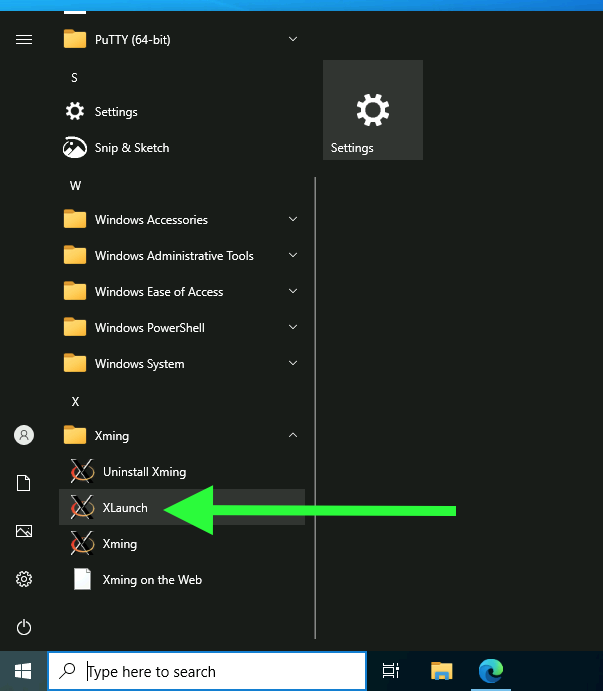Click the Power icon in Start sidebar
Viewport: 603px width, 691px height.
coord(24,627)
